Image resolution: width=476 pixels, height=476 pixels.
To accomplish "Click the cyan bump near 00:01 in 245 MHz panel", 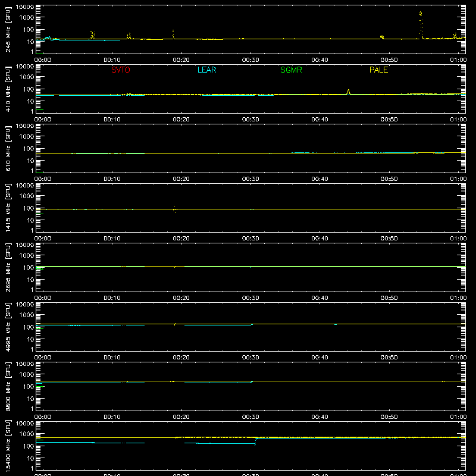I will [x=48, y=38].
